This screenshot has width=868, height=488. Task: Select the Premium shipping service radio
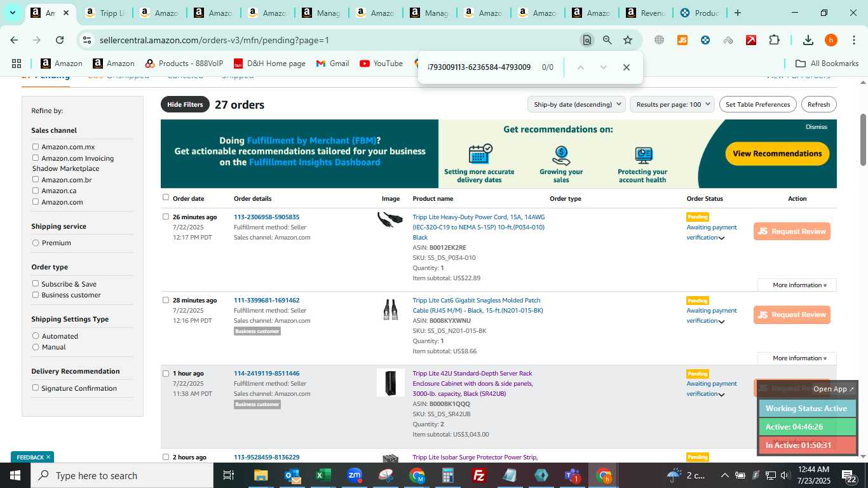click(x=36, y=243)
